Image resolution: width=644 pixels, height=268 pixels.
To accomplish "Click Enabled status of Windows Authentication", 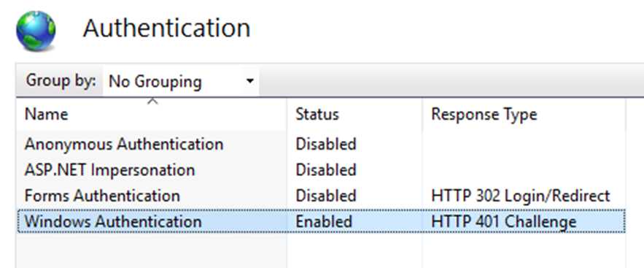I will [x=324, y=221].
